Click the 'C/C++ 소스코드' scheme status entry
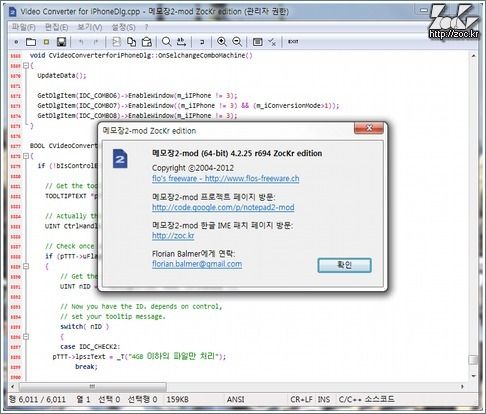This screenshot has width=486, height=414. (x=366, y=399)
